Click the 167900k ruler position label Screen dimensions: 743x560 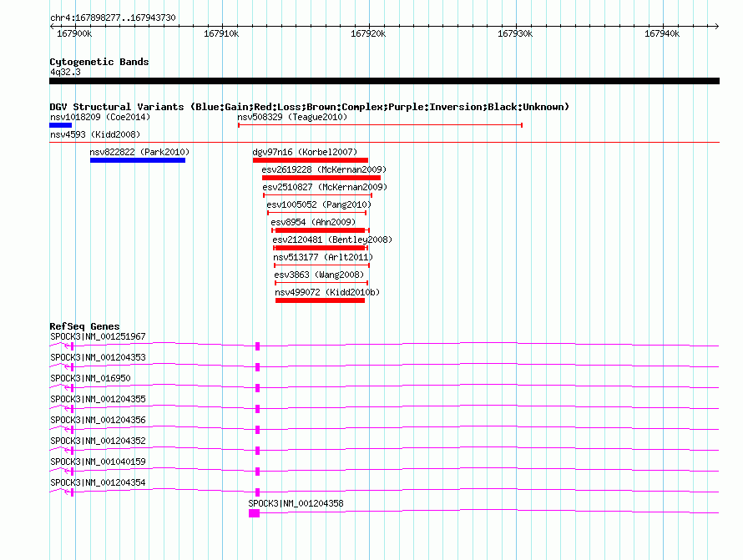tap(74, 33)
